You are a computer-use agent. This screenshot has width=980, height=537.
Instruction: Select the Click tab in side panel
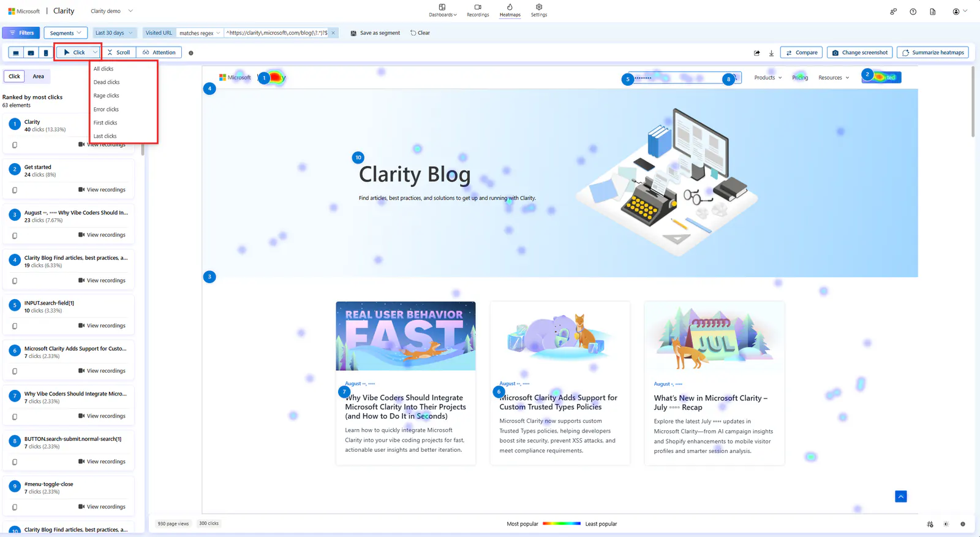15,77
